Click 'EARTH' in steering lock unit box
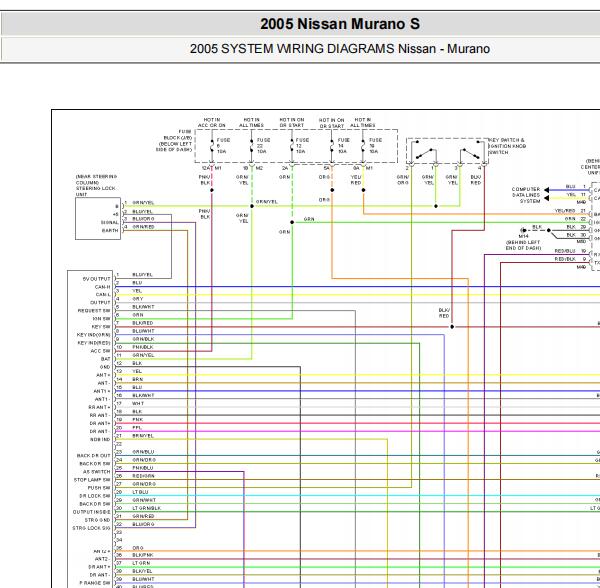 tap(110, 231)
